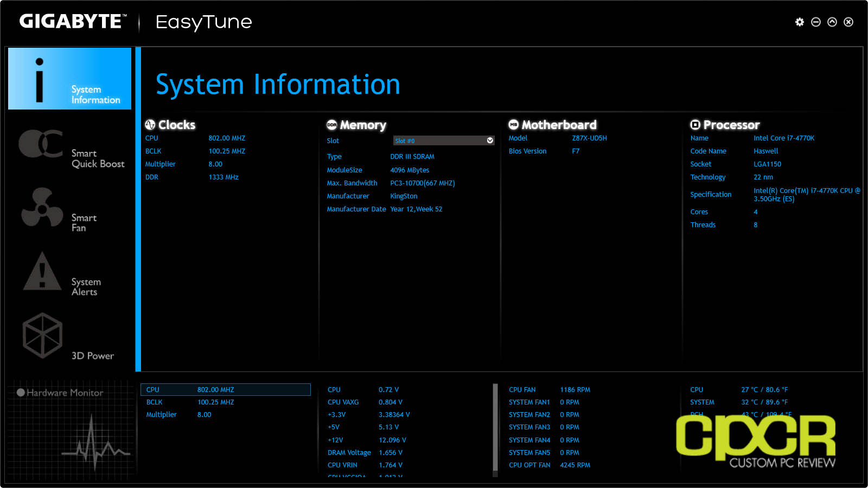Click the System Information 'i' icon

(x=39, y=80)
